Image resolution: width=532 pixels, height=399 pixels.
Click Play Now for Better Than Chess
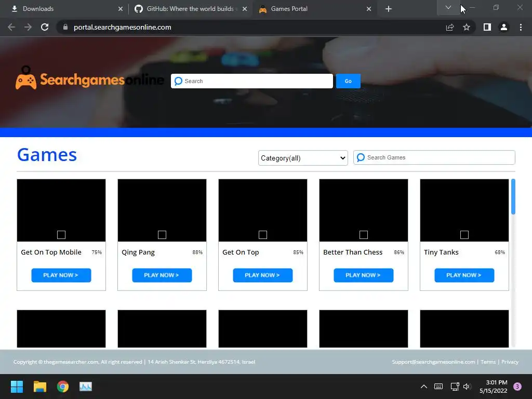click(363, 275)
